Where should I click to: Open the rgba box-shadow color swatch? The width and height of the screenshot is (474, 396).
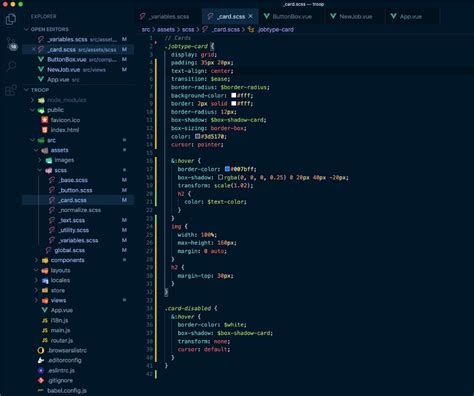(221, 177)
